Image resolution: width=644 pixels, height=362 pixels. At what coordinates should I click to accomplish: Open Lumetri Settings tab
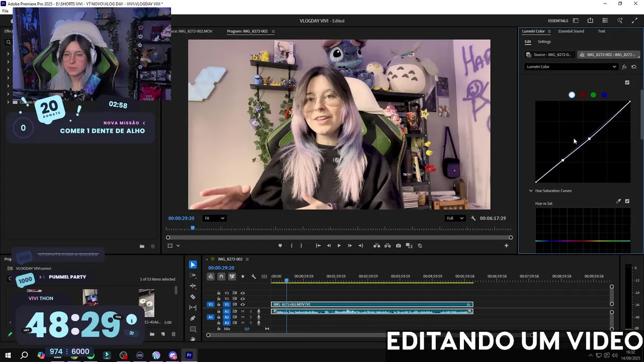pyautogui.click(x=544, y=42)
